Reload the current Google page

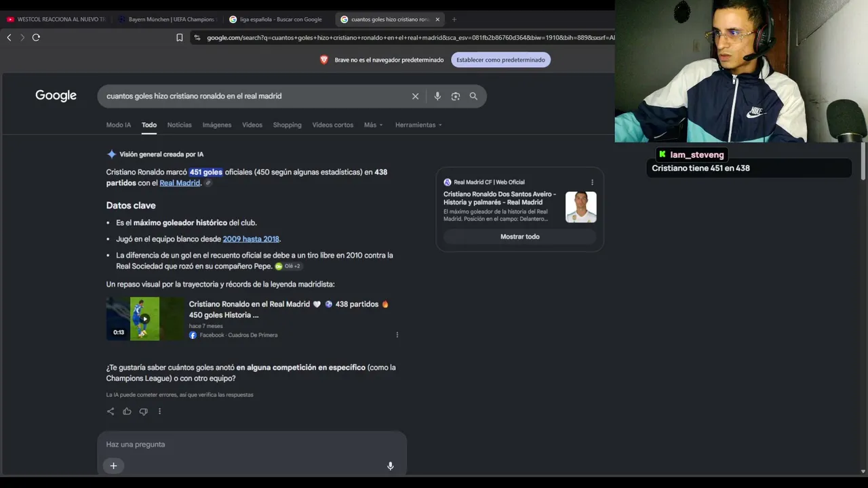coord(36,37)
